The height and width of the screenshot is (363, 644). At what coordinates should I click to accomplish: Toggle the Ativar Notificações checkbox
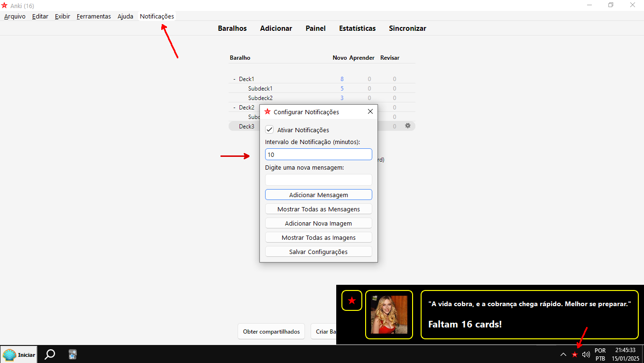tap(269, 130)
